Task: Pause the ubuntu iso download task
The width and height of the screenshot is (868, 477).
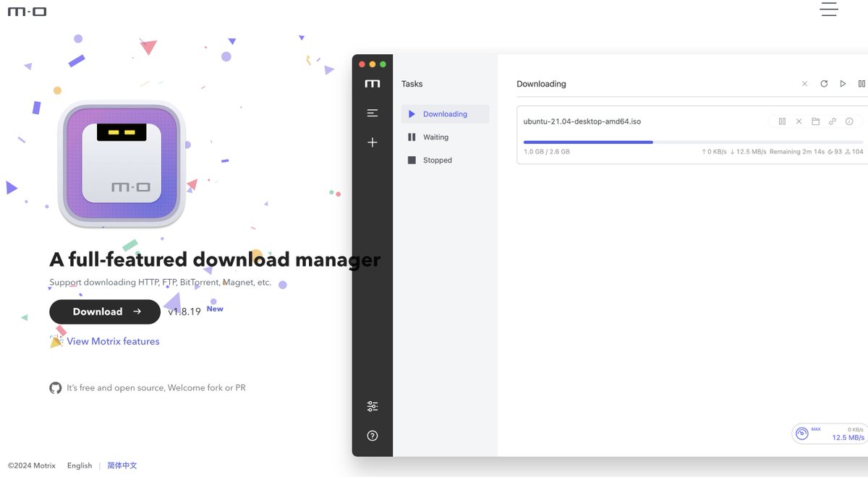Action: pos(782,121)
